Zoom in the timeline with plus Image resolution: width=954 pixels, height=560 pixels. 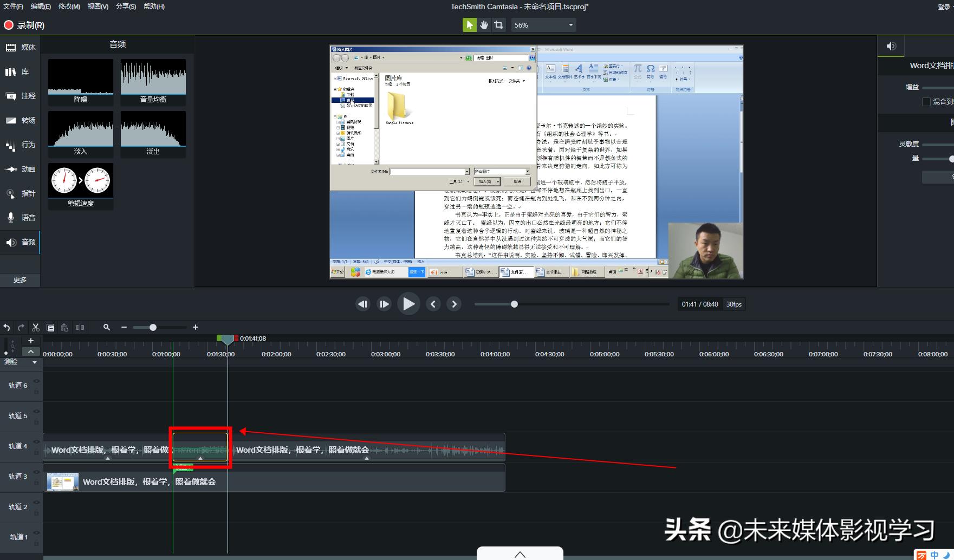[196, 327]
